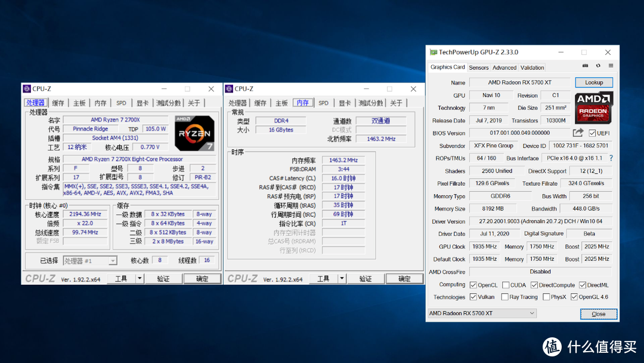
Task: Toggle the DirectCompute checkbox
Action: (534, 285)
